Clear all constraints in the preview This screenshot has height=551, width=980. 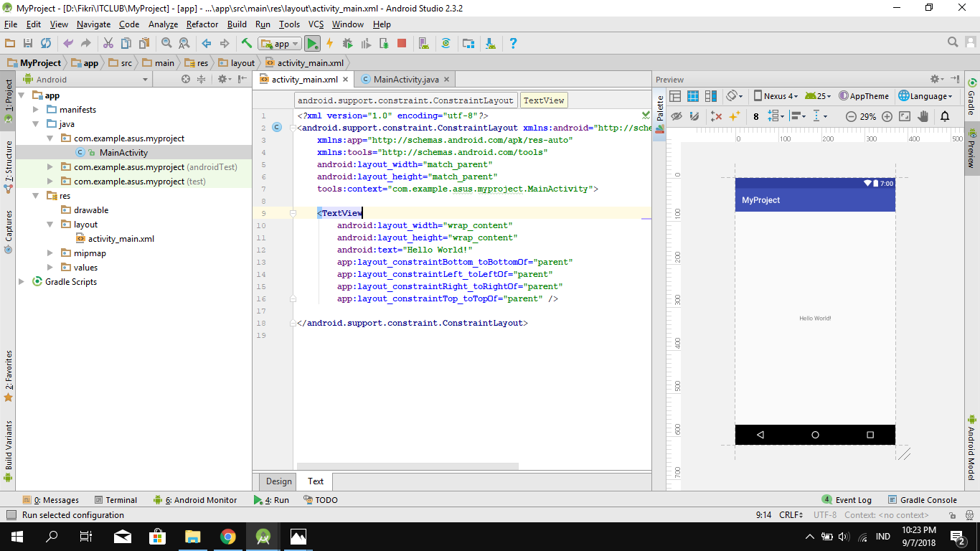pos(717,116)
